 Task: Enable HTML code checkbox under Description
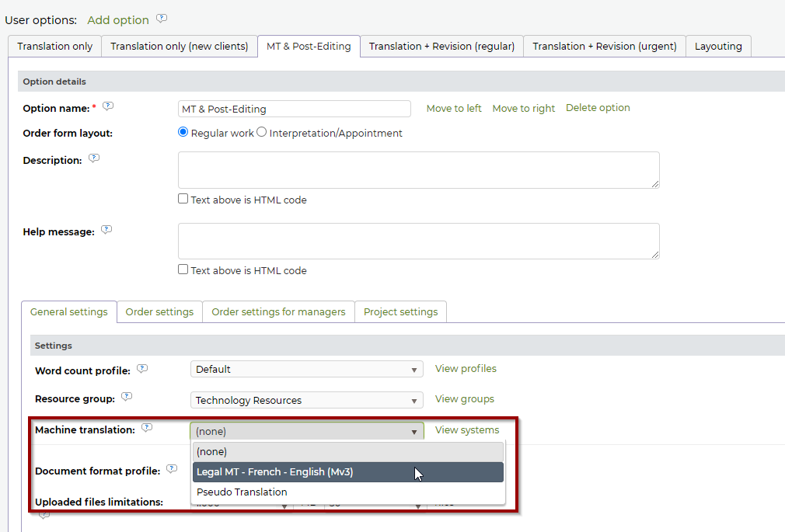tap(183, 199)
